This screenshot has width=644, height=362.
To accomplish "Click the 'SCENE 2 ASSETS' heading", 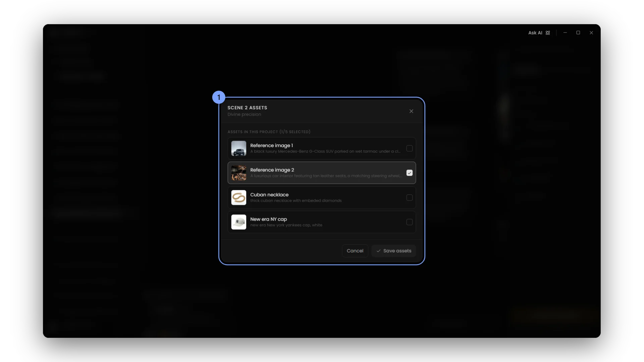I will (247, 108).
